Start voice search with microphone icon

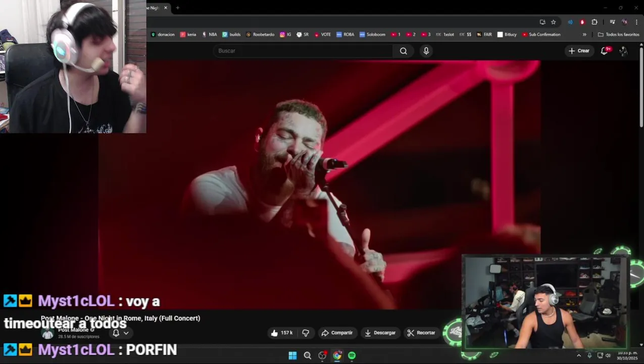click(x=426, y=51)
